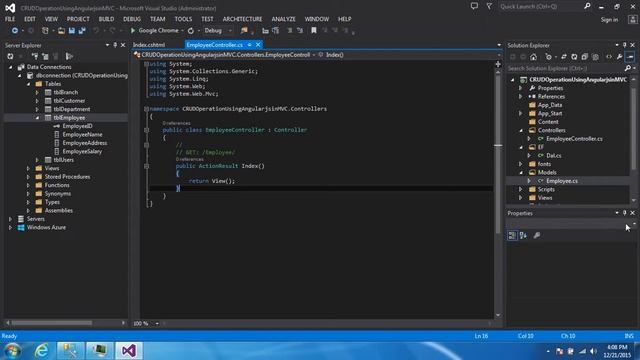
Task: Open the TOOLS menu
Action: point(183,19)
